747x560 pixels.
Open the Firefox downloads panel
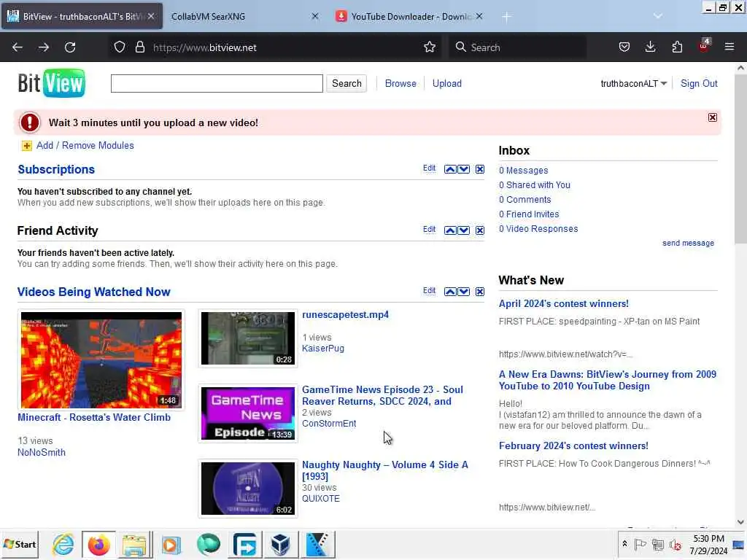coord(650,47)
